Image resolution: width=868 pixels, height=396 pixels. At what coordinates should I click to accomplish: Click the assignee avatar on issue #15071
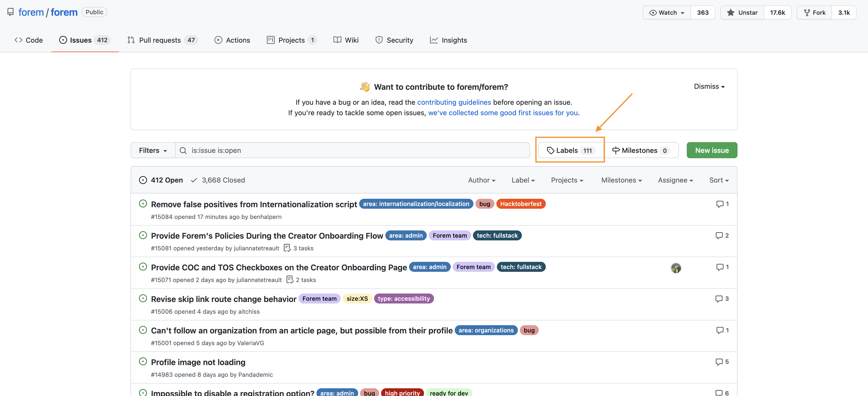(x=676, y=268)
